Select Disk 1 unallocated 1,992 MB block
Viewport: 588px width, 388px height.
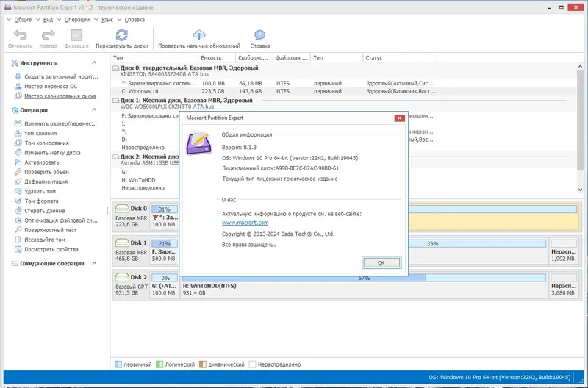564,251
